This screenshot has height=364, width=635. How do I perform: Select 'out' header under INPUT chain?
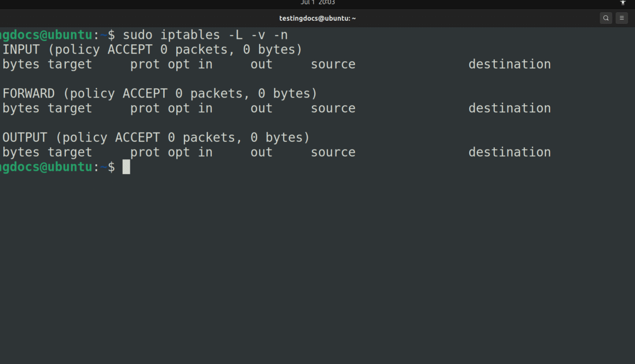click(x=261, y=65)
